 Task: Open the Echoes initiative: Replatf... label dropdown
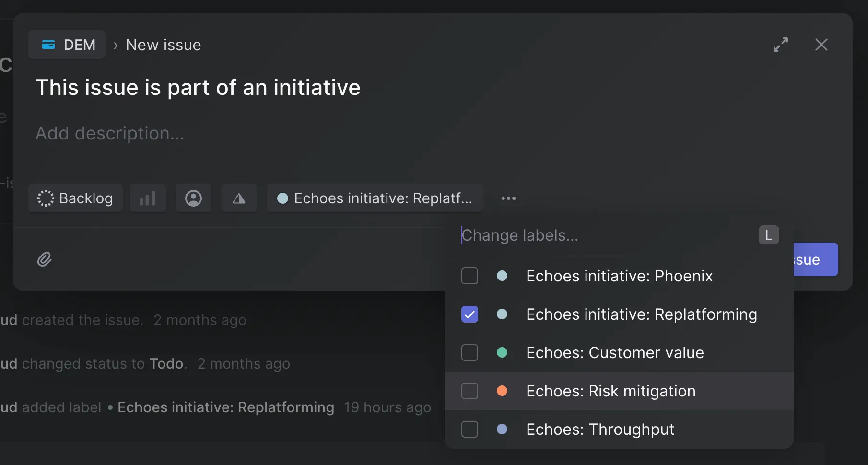click(375, 198)
